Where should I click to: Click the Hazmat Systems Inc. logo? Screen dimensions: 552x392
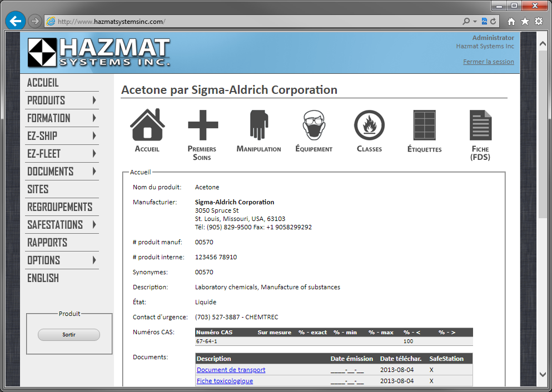click(x=99, y=52)
